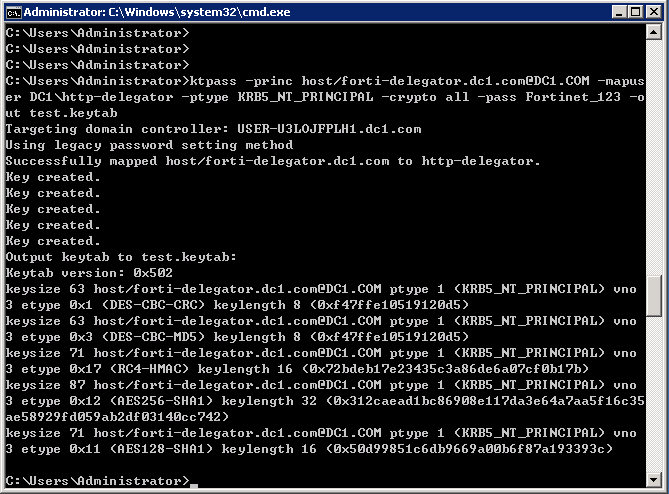The height and width of the screenshot is (494, 669).
Task: Click the scrollbar track below the thumb
Action: pos(655,400)
